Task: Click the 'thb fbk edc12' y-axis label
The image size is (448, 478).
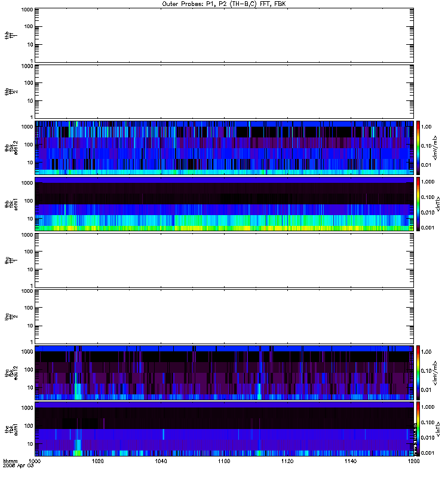Action: (x=11, y=148)
